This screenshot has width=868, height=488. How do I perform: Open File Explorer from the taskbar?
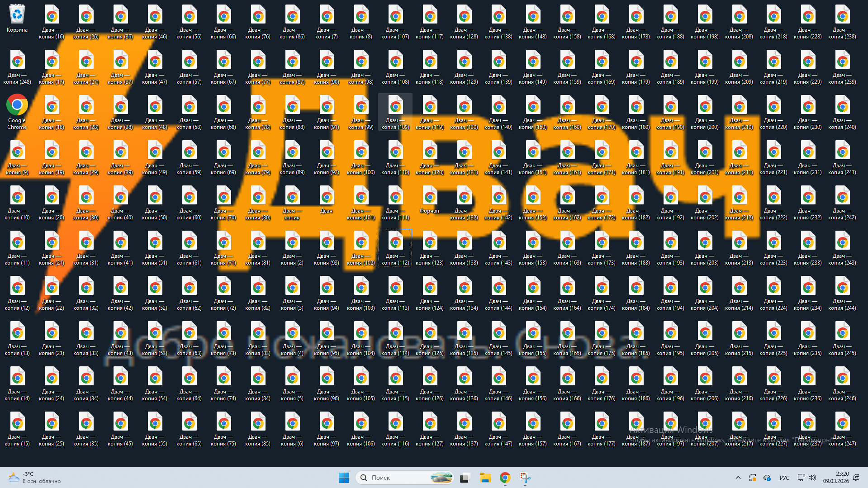point(485,478)
